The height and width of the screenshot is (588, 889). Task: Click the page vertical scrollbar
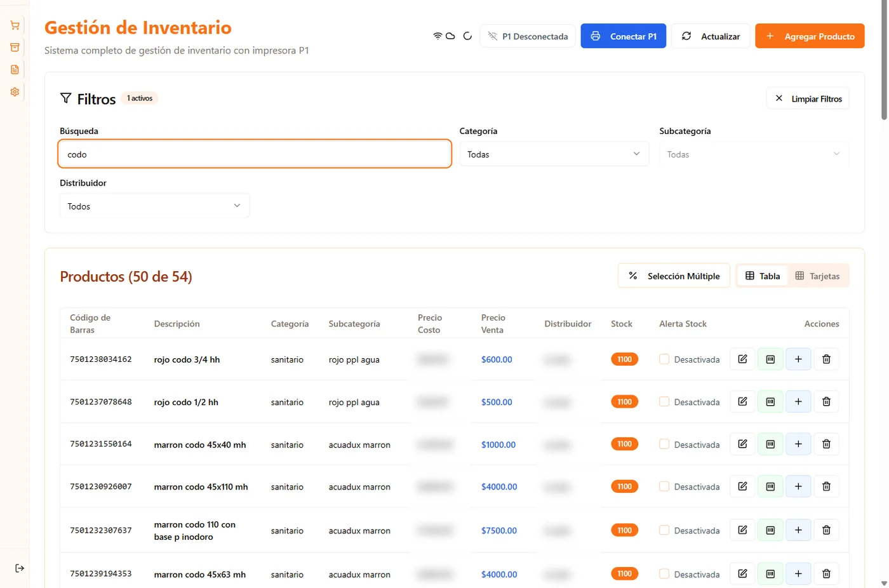tap(884, 60)
